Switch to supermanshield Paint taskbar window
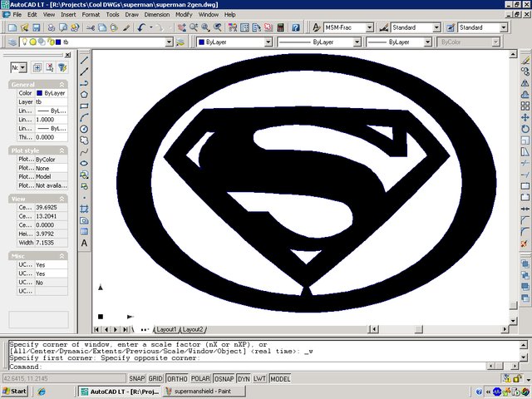 (204, 392)
